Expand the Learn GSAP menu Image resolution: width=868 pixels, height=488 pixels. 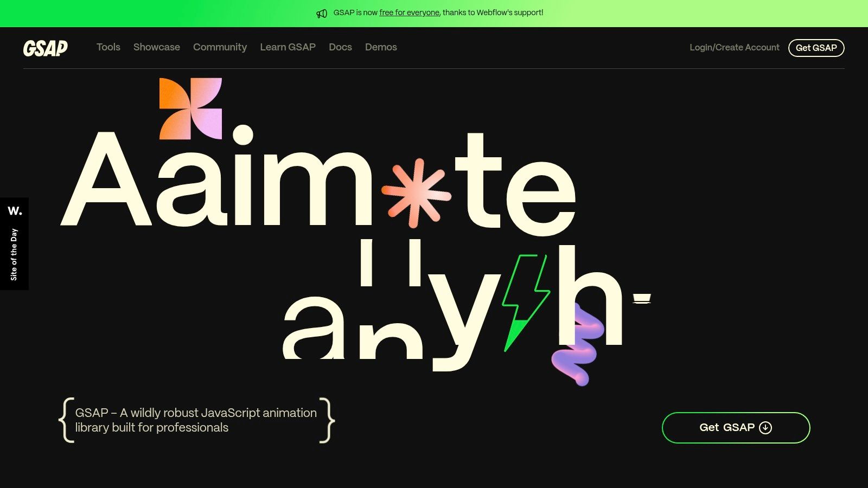click(x=288, y=48)
